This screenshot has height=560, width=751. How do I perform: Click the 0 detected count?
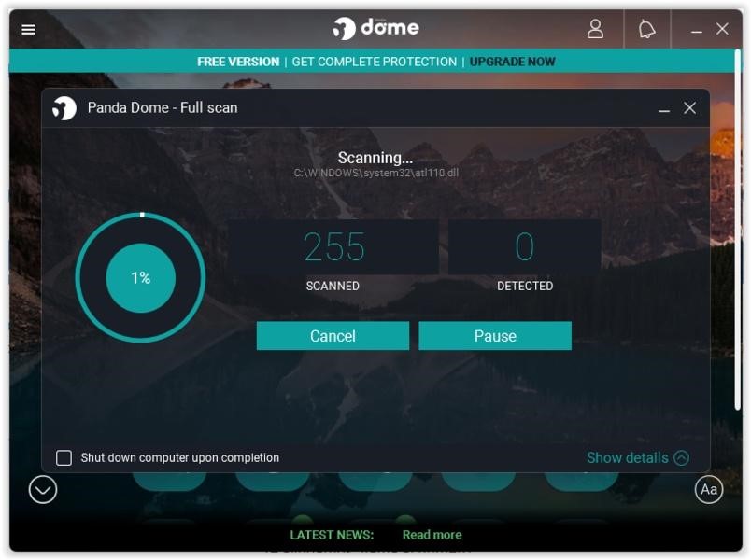coord(524,247)
